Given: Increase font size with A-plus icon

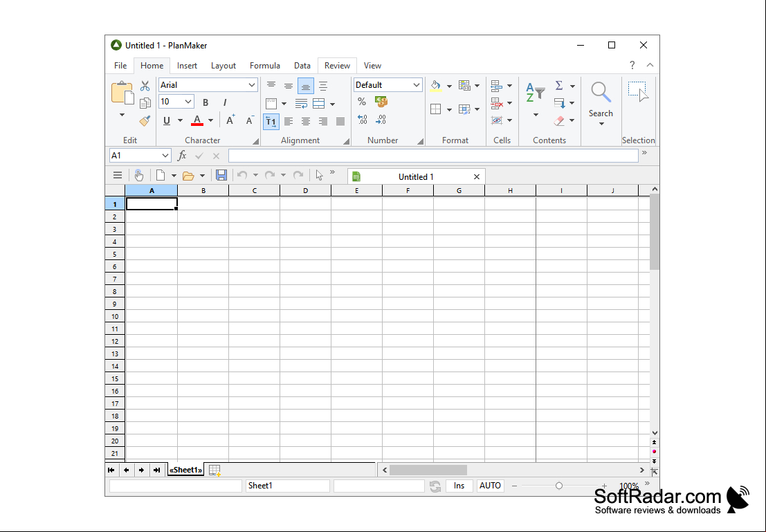Looking at the screenshot, I should tap(230, 120).
